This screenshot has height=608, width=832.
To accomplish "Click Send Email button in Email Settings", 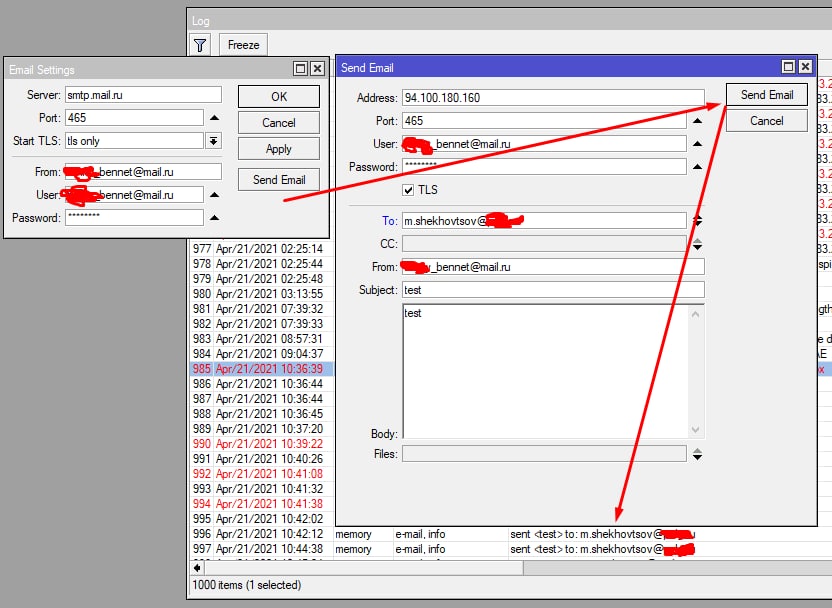I will [x=279, y=180].
